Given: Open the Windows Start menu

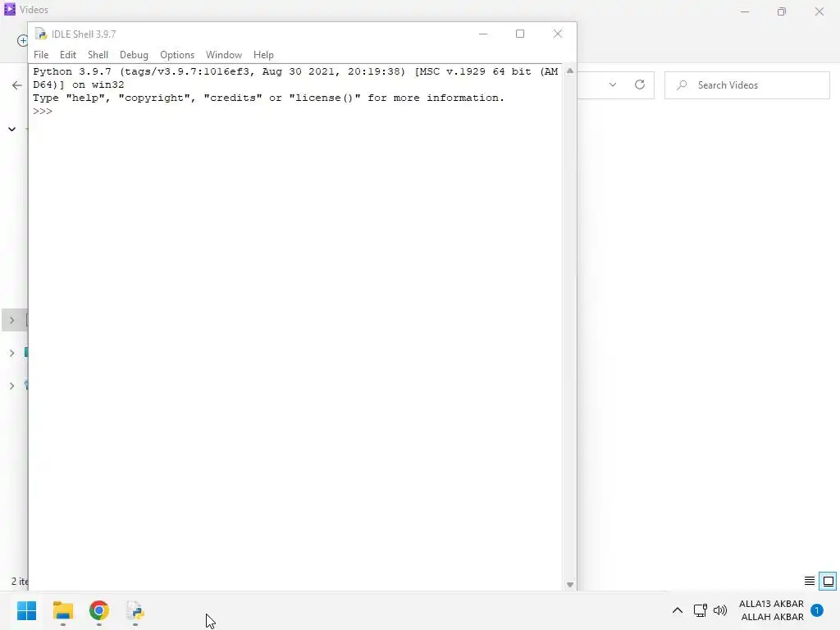Looking at the screenshot, I should (27, 610).
